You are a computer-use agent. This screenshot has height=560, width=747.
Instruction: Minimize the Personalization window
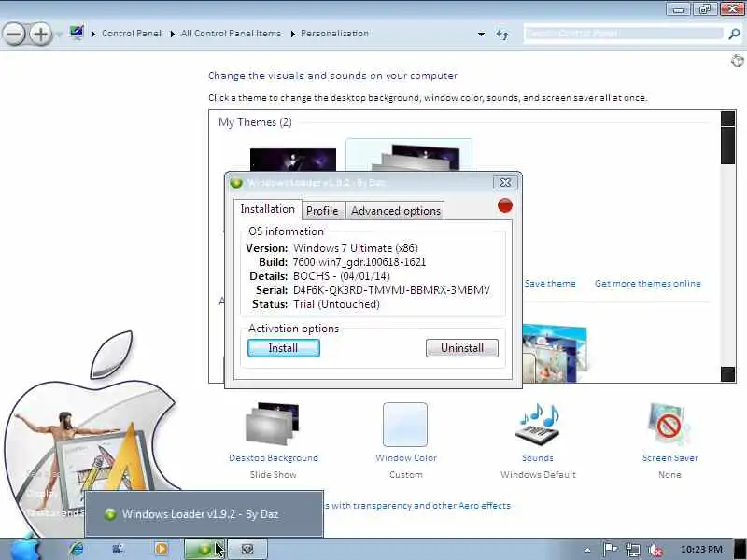click(679, 9)
